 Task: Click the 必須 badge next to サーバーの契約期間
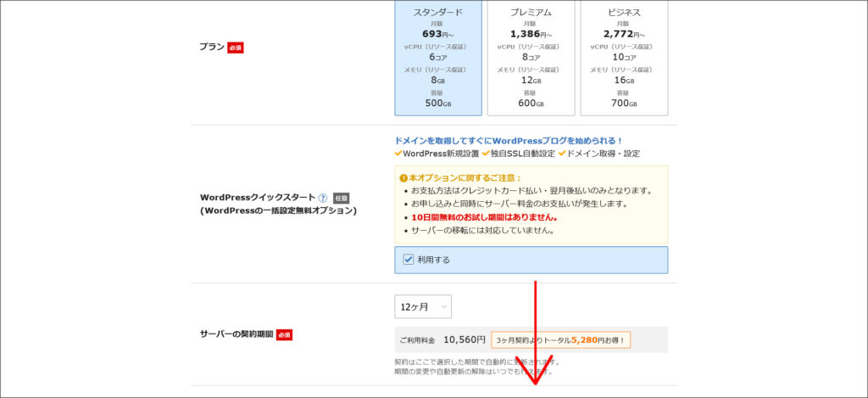click(285, 335)
